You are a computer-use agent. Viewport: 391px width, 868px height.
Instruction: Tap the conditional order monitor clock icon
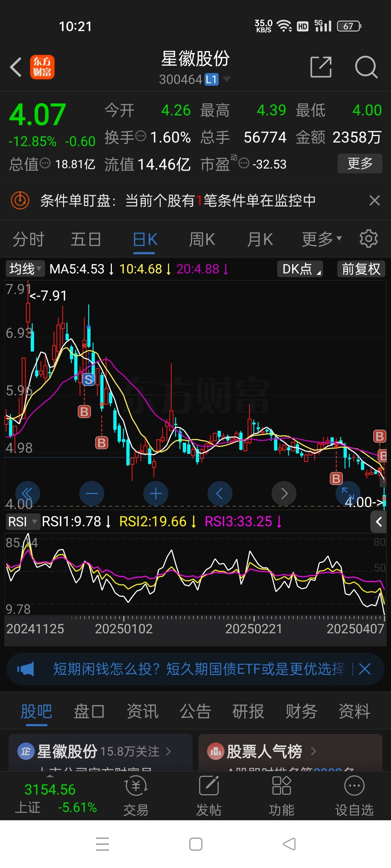(x=20, y=200)
